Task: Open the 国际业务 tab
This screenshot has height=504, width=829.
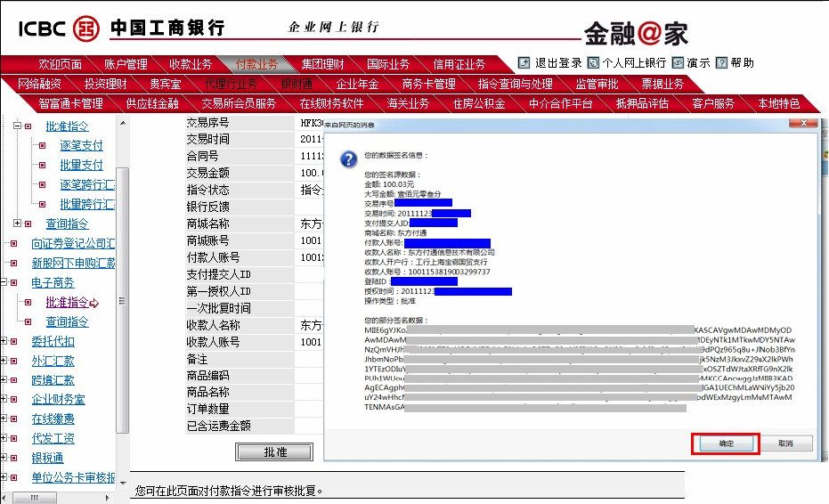Action: 388,64
